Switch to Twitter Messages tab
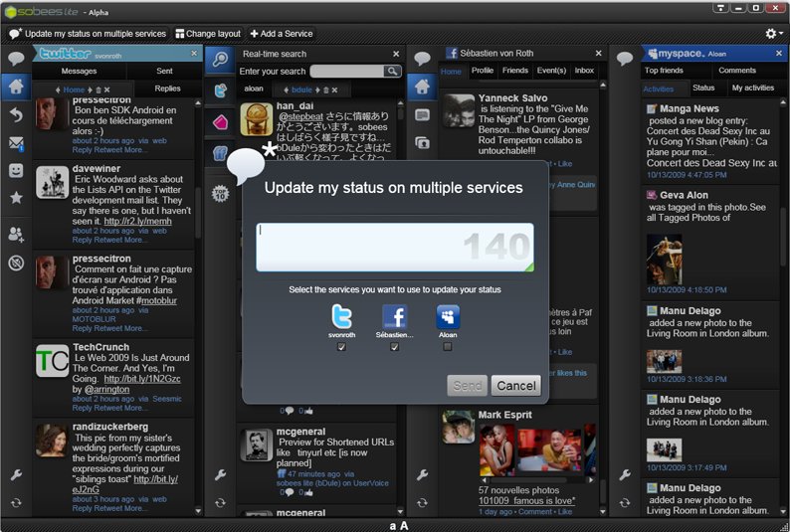 (80, 71)
